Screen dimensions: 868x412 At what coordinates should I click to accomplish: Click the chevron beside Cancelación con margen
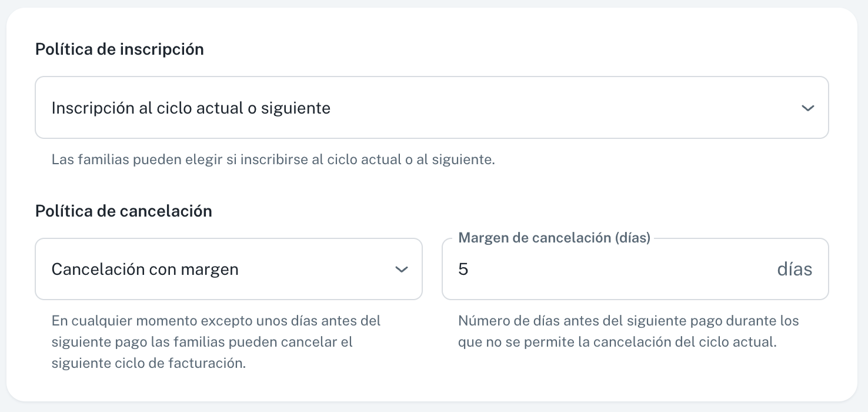pos(401,270)
